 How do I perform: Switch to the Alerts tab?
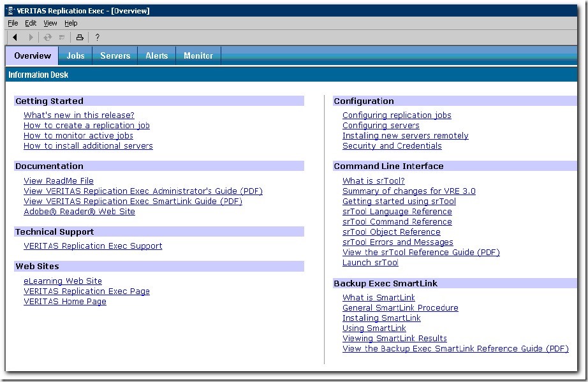click(x=157, y=56)
